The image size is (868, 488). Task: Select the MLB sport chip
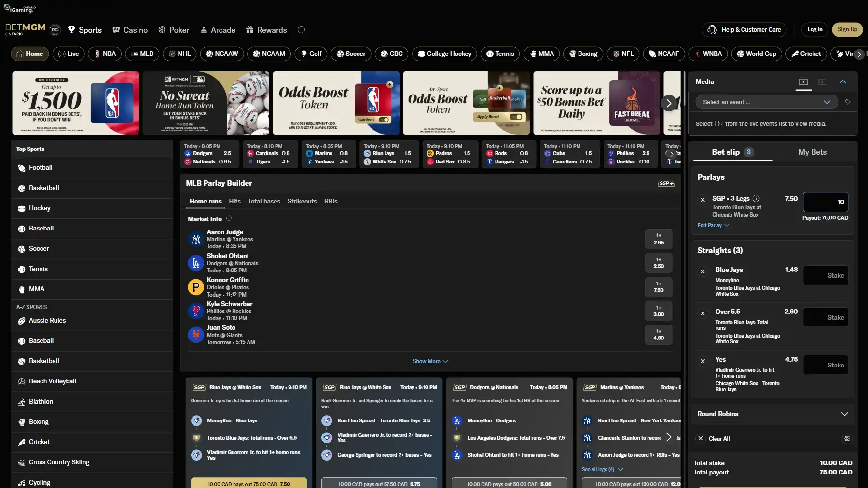point(142,54)
